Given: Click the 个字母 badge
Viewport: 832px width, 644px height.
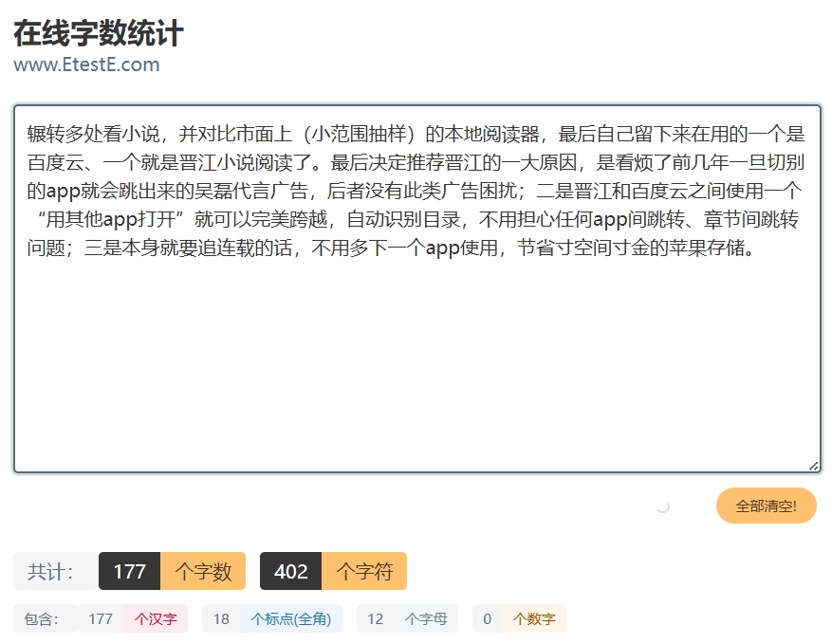Looking at the screenshot, I should coord(426,618).
